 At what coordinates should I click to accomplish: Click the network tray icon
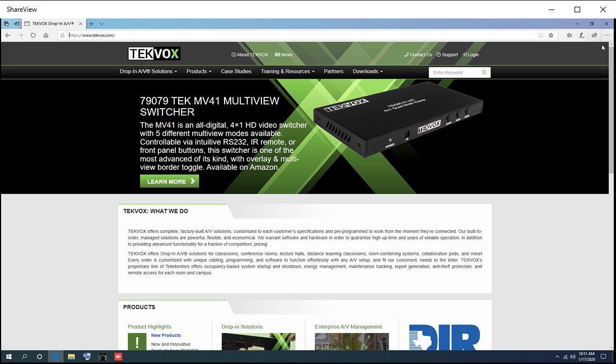(566, 357)
